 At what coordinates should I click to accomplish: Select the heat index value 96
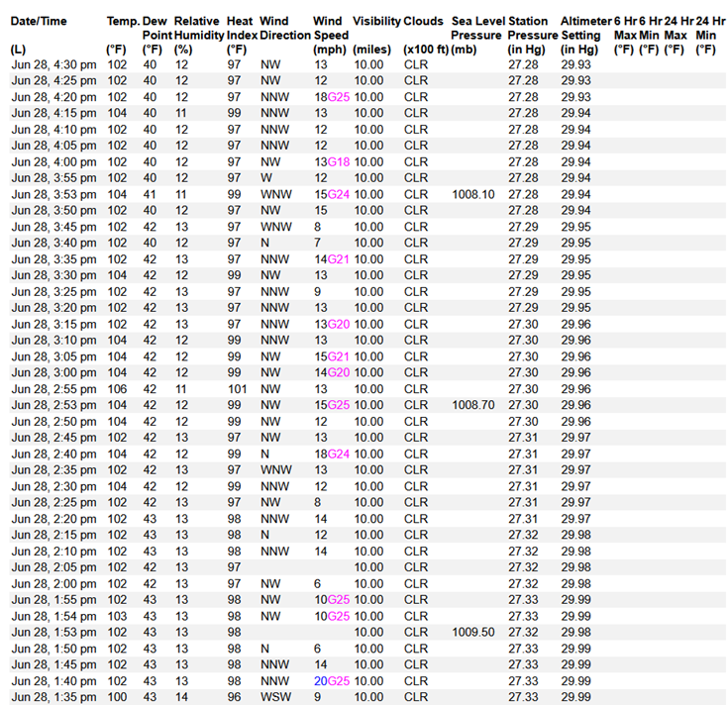pos(235,696)
